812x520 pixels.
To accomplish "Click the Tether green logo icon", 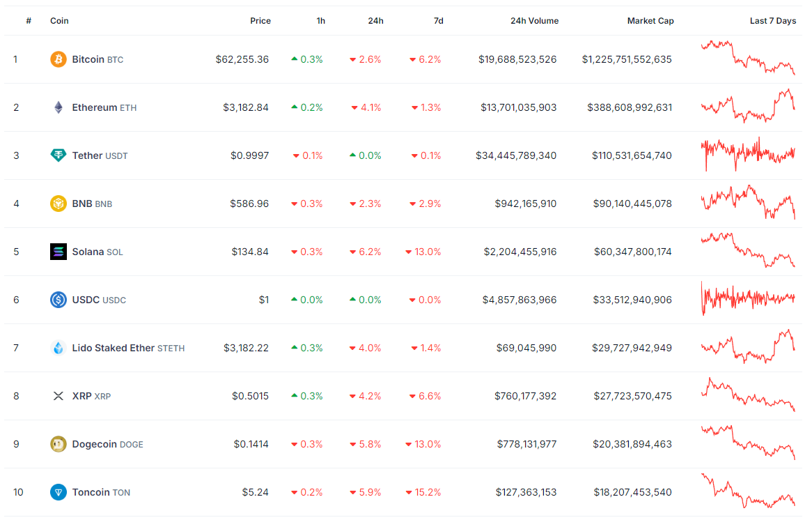I will [x=58, y=155].
